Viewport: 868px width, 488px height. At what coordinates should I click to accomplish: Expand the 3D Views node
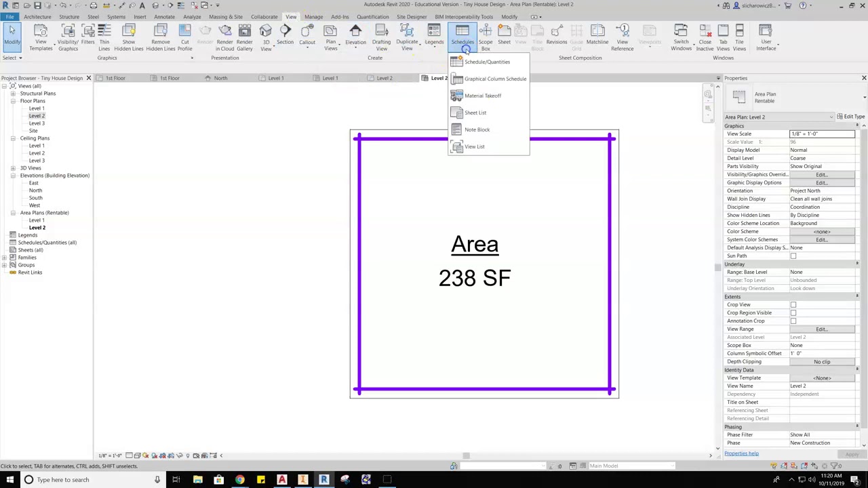(13, 168)
